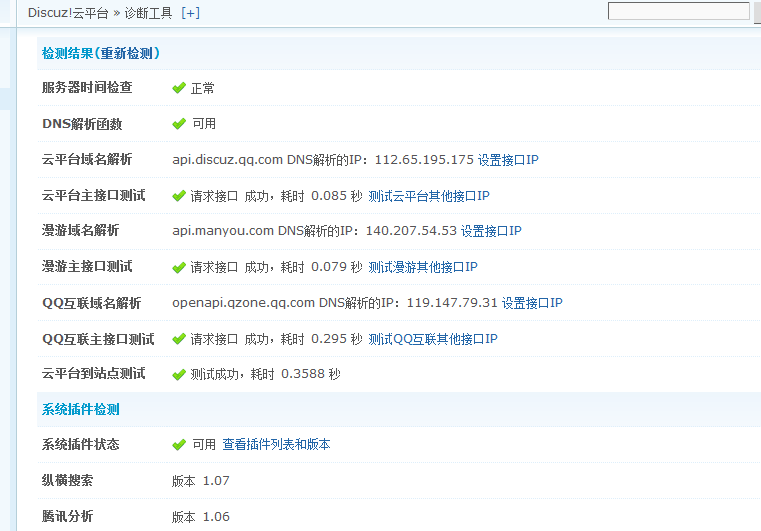Click the IP address 112.65.195.175 text
761x531 pixels.
pyautogui.click(x=424, y=160)
